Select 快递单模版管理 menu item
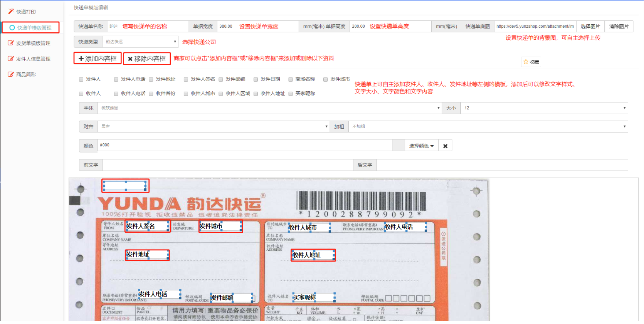This screenshot has height=324, width=644. [x=34, y=28]
